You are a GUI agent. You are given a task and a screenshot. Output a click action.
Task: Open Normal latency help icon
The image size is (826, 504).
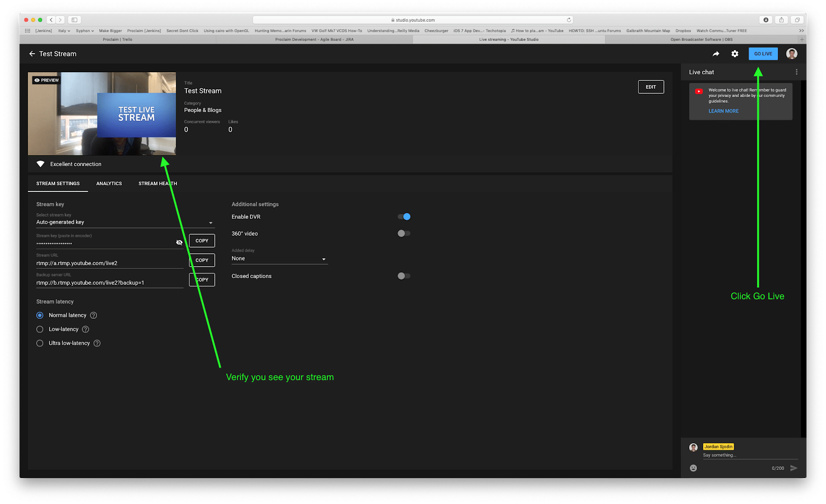click(x=93, y=315)
